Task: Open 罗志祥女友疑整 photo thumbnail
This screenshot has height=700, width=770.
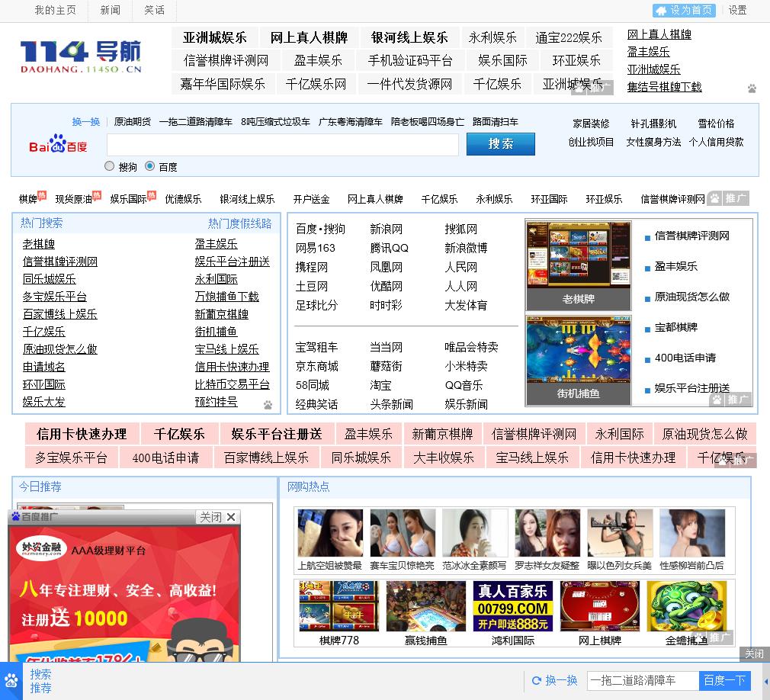Action: 547,533
